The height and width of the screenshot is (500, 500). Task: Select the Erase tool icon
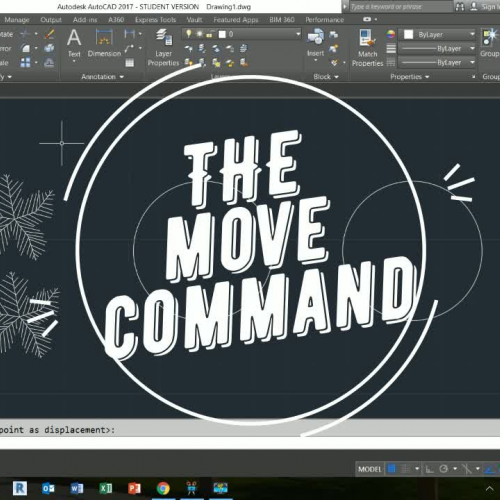(x=49, y=34)
